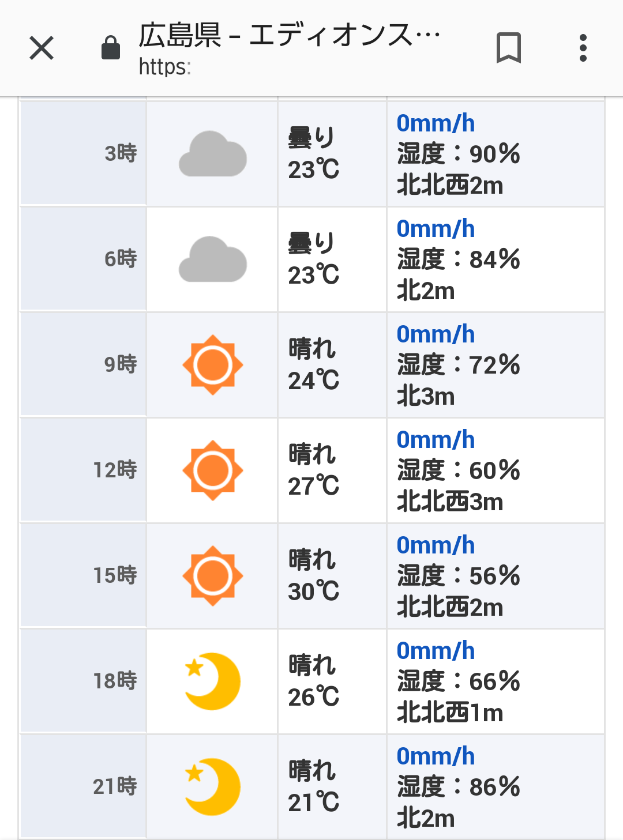The height and width of the screenshot is (840, 623).
Task: Tap the sun icon for 9時
Action: pos(212,365)
